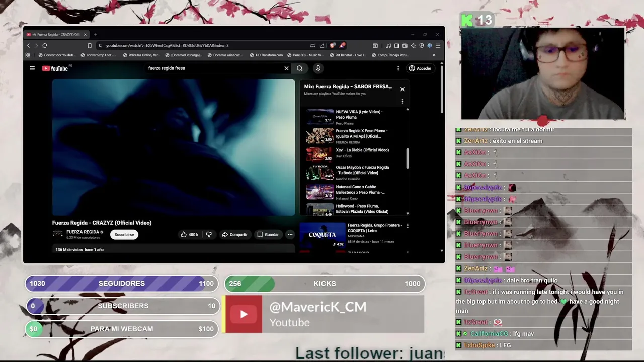Open the Peliculas Online bookmark
This screenshot has width=644, height=362.
141,55
